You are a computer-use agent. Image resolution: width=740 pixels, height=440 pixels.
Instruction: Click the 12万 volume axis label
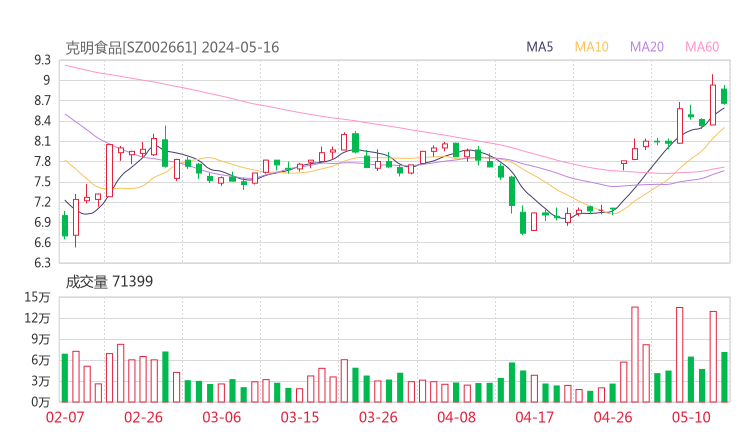[x=37, y=318]
